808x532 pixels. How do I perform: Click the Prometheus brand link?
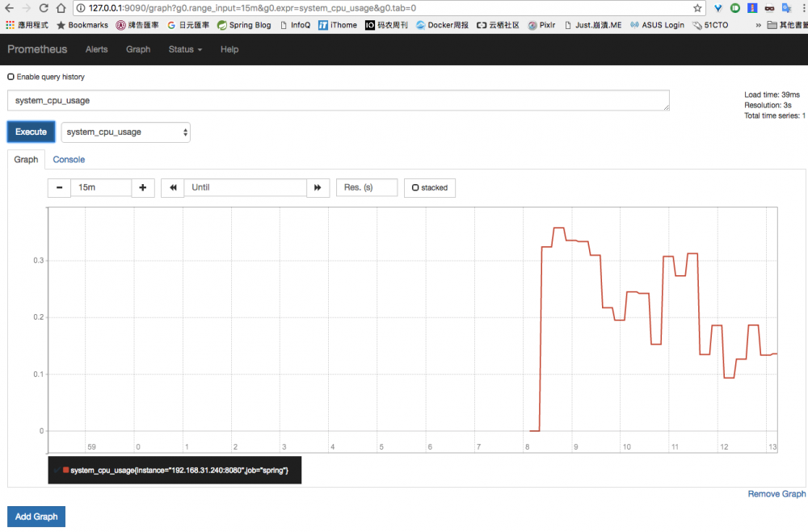pos(37,49)
